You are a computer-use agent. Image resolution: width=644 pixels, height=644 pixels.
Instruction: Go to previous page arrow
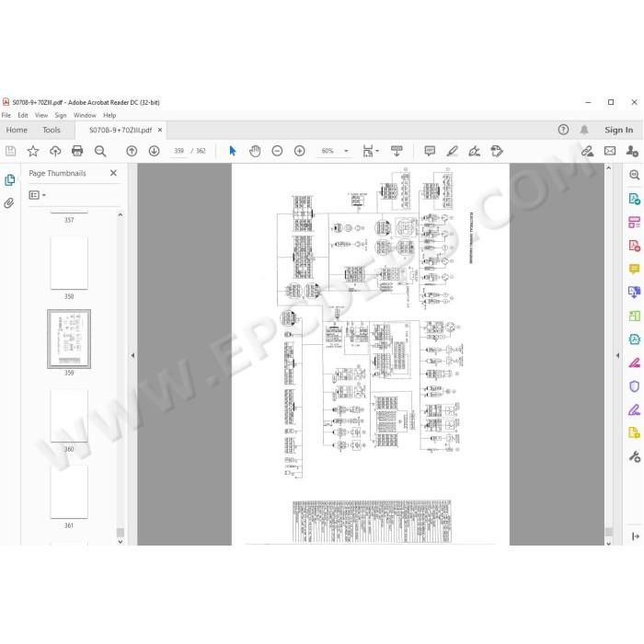coord(132,151)
